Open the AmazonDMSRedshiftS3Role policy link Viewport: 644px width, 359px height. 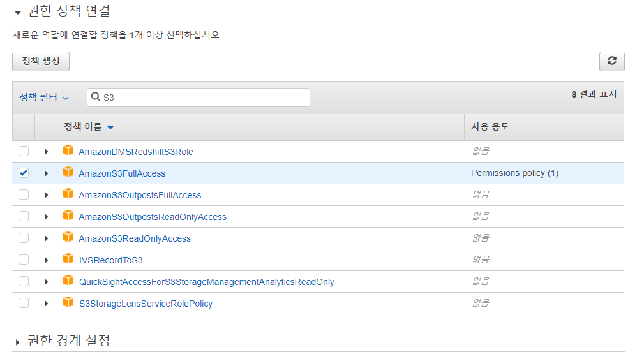[136, 152]
